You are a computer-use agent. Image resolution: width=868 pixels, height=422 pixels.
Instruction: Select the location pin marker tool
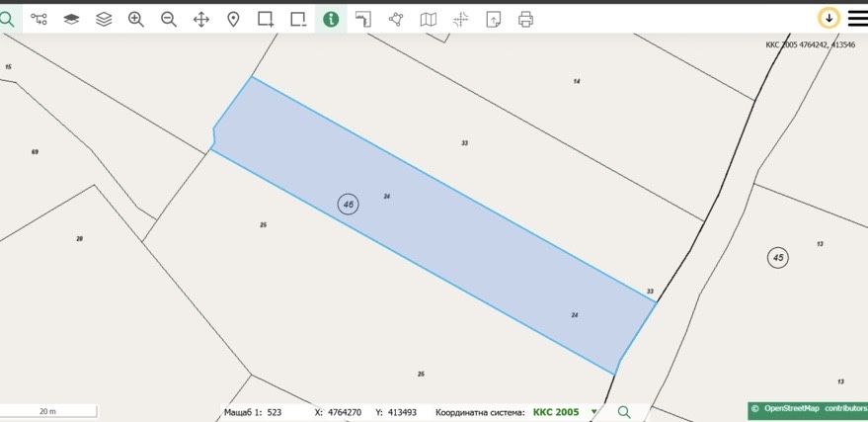[x=234, y=20]
